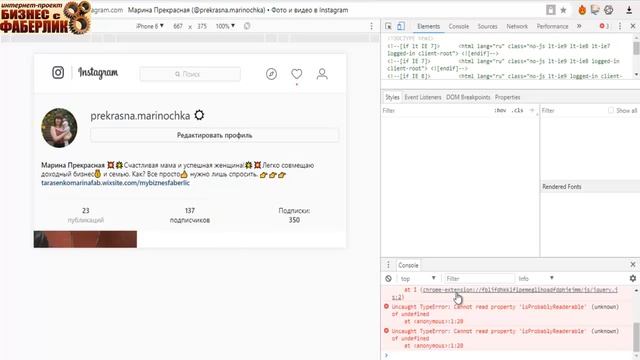This screenshot has width=640, height=360.
Task: Click the second isProbablyReaderable error's (unknown) source
Action: 605,331
